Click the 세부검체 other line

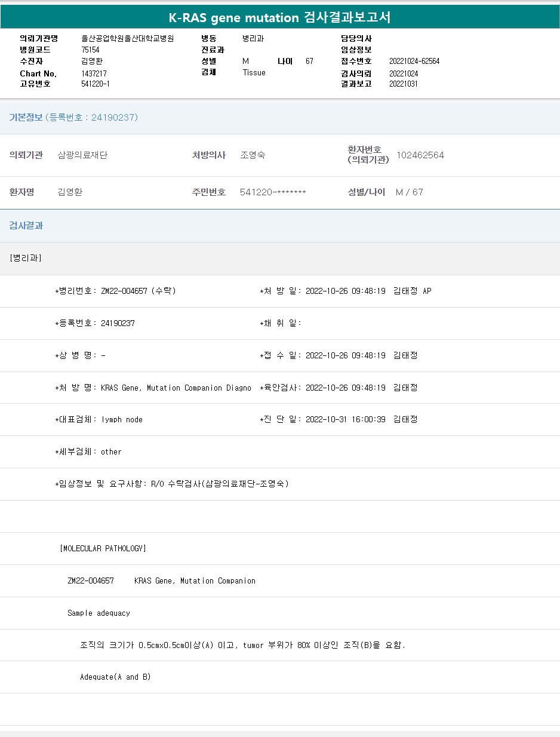[88, 452]
